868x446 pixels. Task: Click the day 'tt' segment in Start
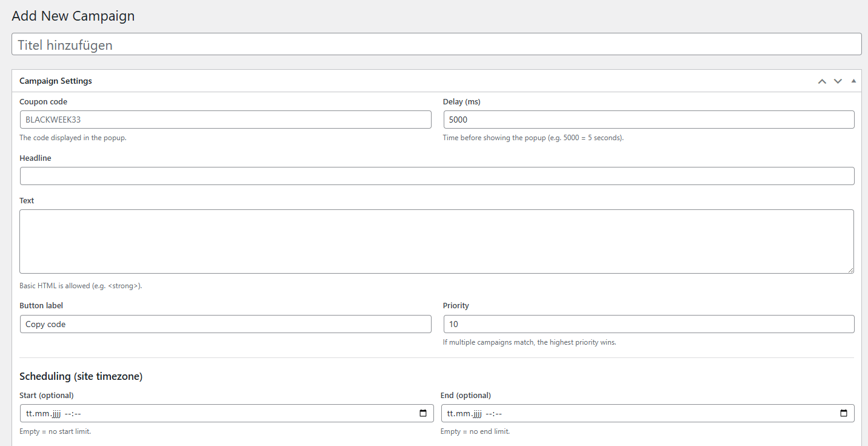pyautogui.click(x=29, y=414)
